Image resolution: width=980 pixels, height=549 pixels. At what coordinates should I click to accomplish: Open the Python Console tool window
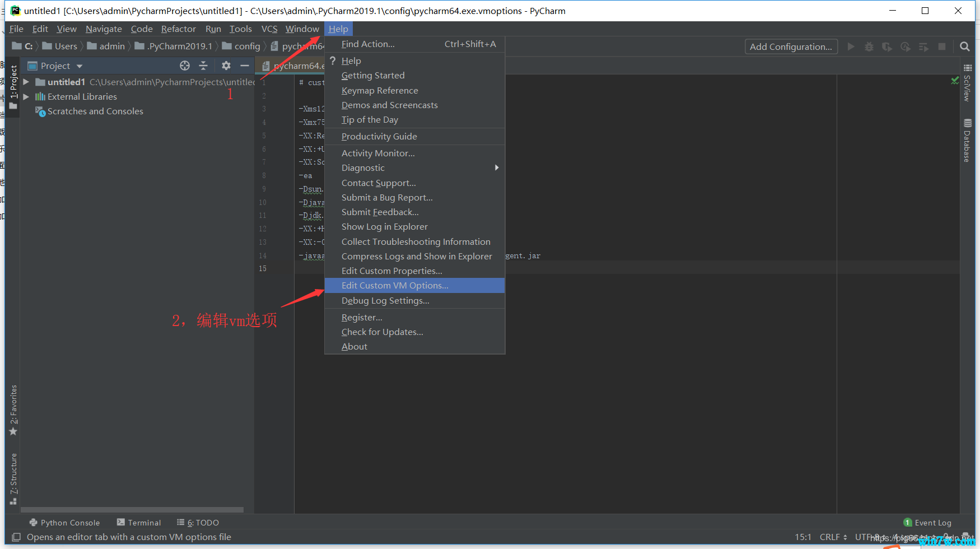pos(64,522)
